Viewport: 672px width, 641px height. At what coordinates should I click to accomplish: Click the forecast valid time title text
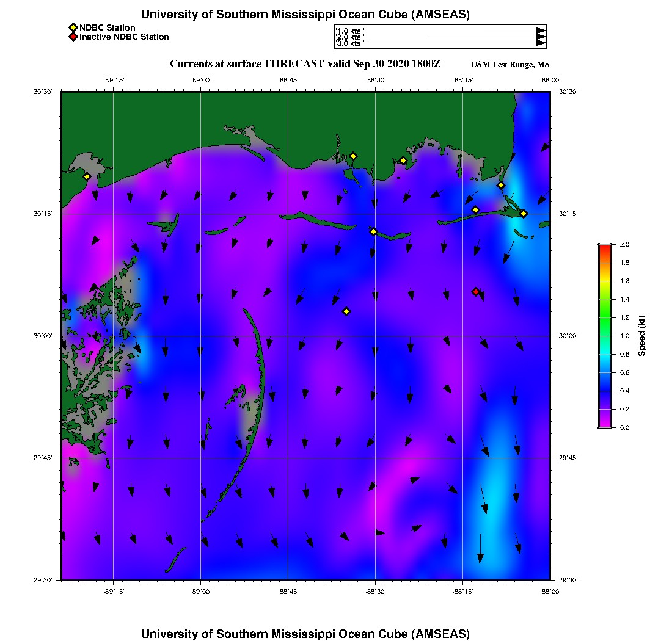point(305,64)
